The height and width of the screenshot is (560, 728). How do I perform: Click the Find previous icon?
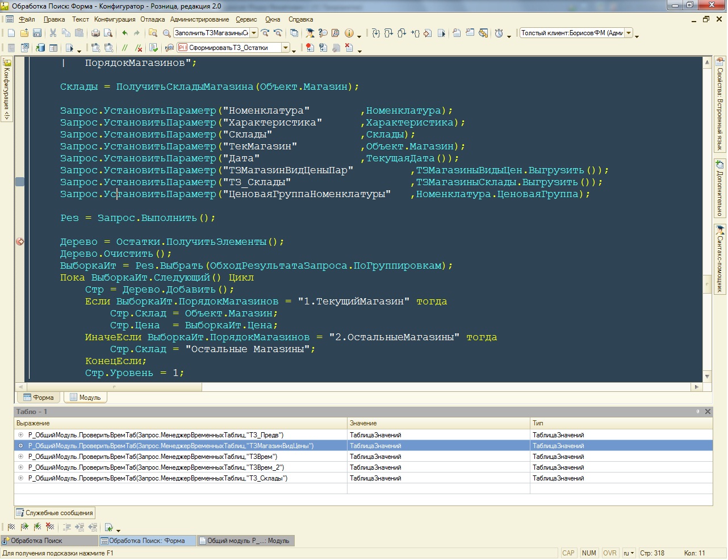tap(278, 33)
